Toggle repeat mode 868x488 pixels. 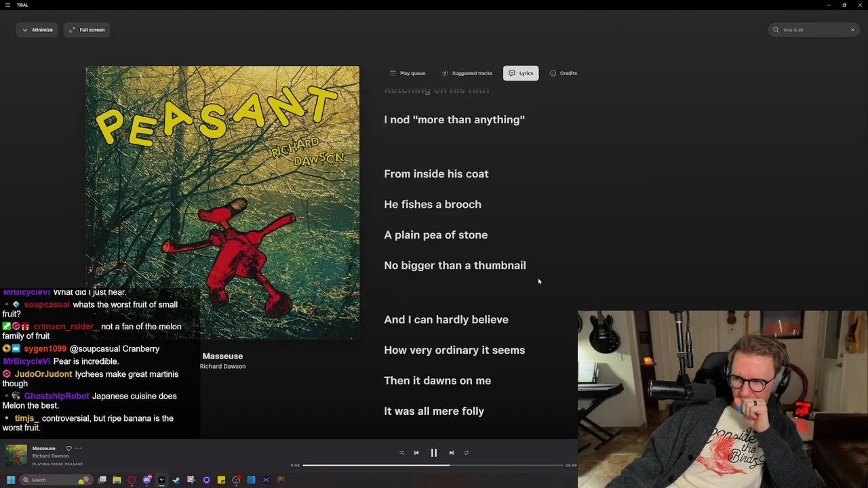pos(467,453)
